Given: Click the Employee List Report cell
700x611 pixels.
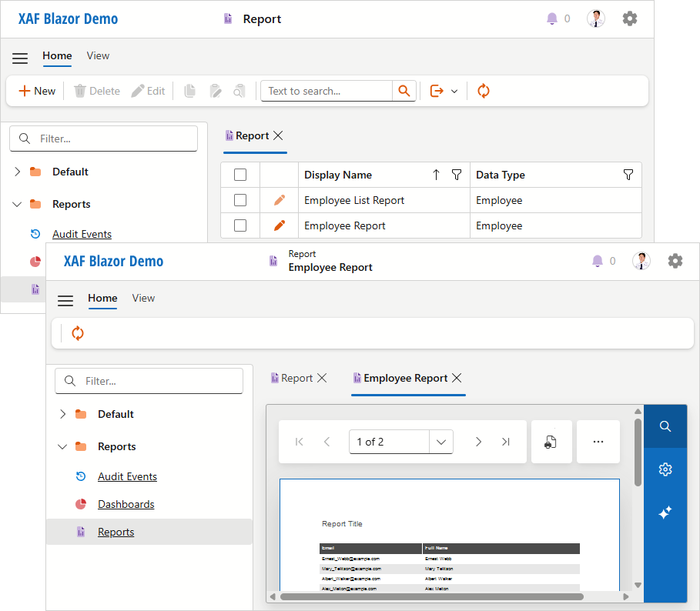Looking at the screenshot, I should coord(384,200).
